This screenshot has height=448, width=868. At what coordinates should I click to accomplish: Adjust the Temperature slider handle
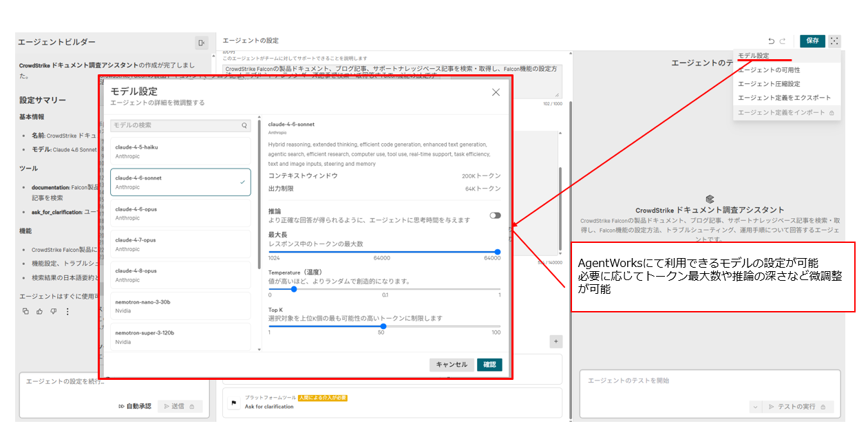pos(294,289)
